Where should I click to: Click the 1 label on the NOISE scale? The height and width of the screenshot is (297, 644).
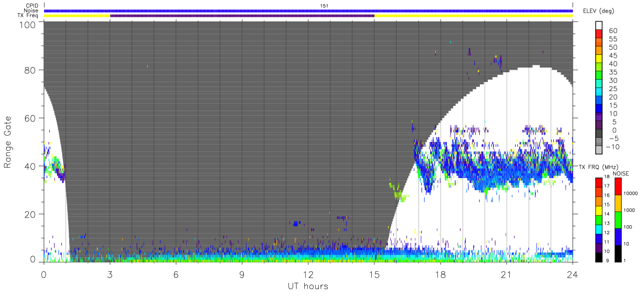(x=626, y=260)
